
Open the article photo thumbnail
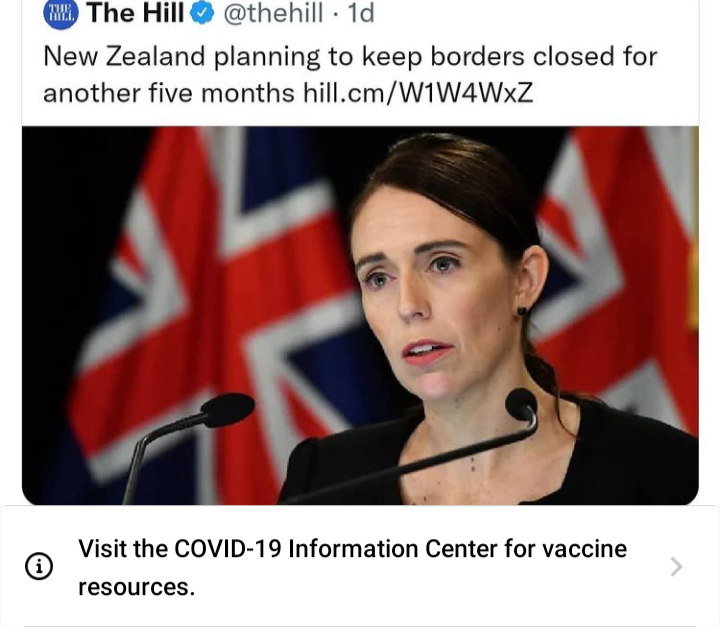pos(360,316)
